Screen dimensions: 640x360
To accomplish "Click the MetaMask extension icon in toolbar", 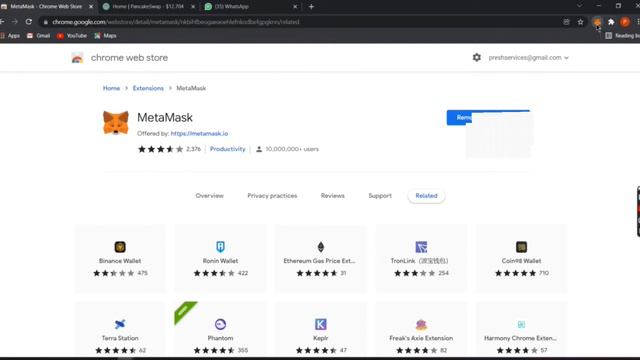I will (597, 22).
